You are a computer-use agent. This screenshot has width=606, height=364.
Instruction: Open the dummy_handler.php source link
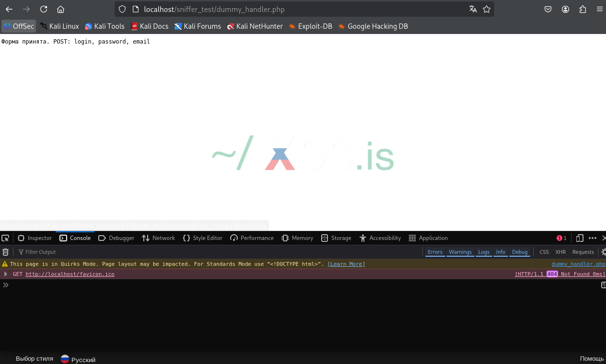click(578, 264)
